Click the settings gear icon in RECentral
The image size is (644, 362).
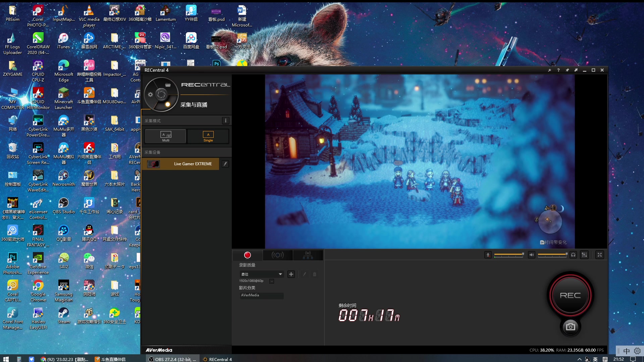(x=150, y=95)
